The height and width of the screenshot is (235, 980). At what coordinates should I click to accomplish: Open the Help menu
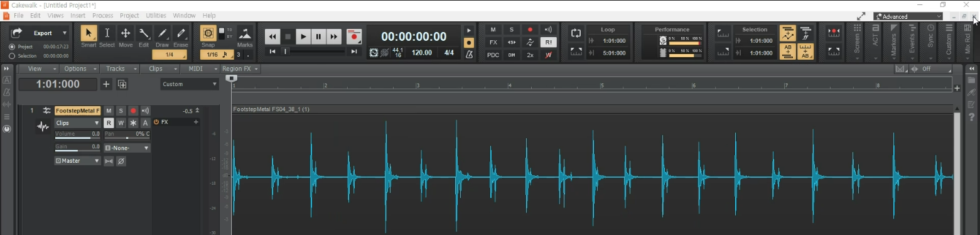[209, 15]
